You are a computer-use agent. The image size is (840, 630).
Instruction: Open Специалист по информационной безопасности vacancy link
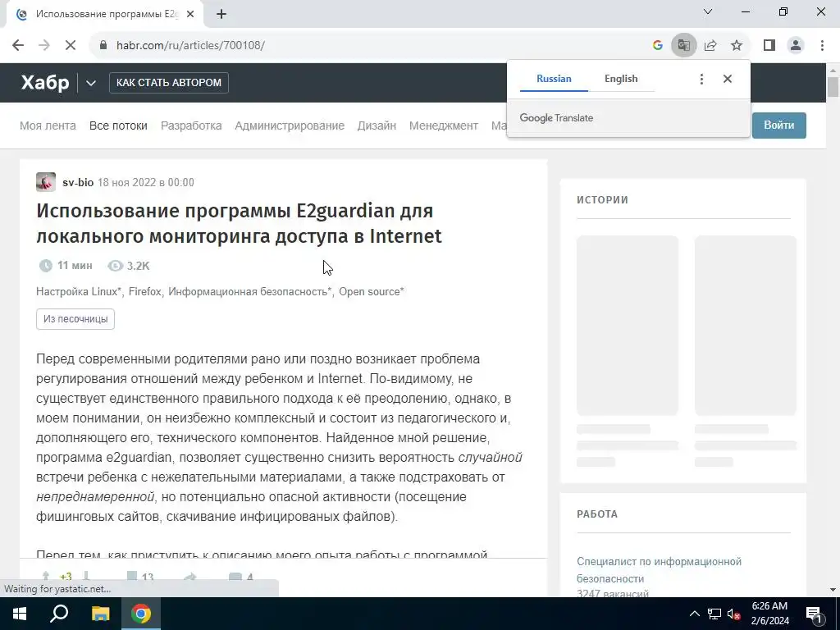659,570
